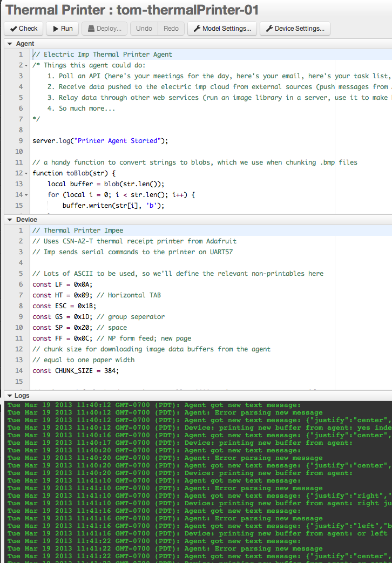Click the play triangle icon on the Run button
Viewport: 392px width, 563px height.
(x=56, y=29)
